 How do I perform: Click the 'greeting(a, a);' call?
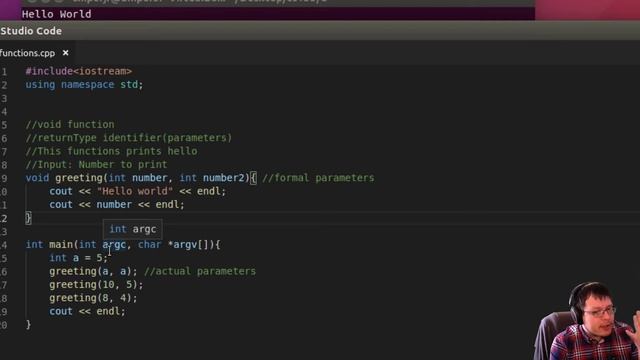coord(93,271)
